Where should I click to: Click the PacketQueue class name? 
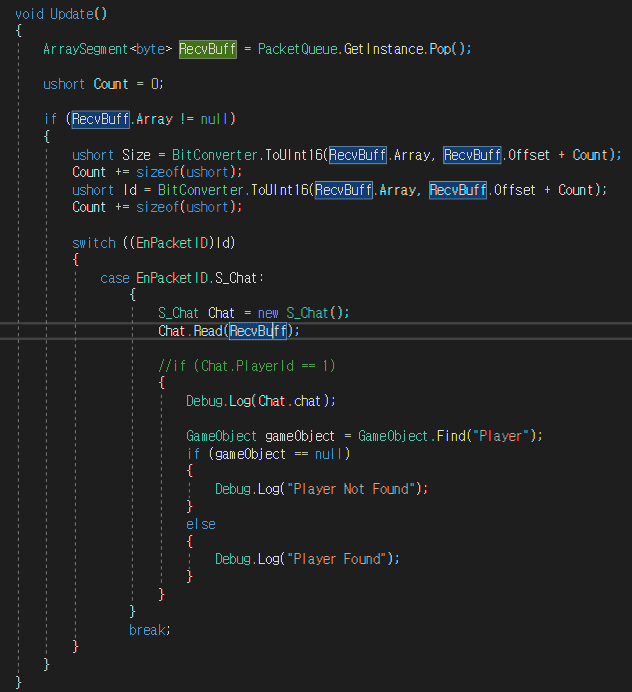click(x=297, y=49)
